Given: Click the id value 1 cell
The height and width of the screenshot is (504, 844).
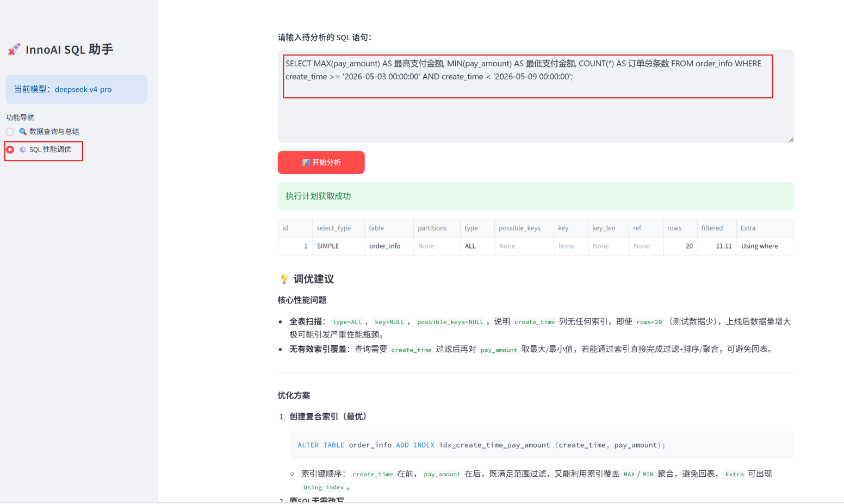Looking at the screenshot, I should coord(295,246).
